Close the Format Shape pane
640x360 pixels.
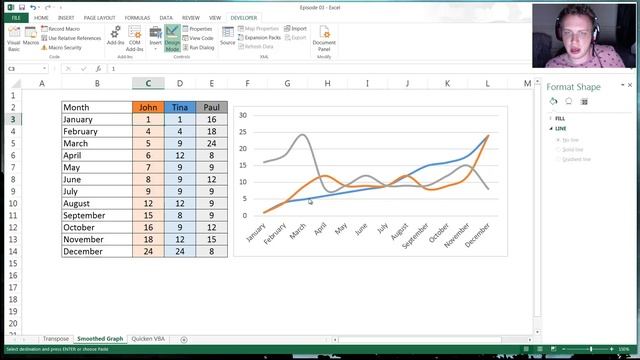[630, 85]
